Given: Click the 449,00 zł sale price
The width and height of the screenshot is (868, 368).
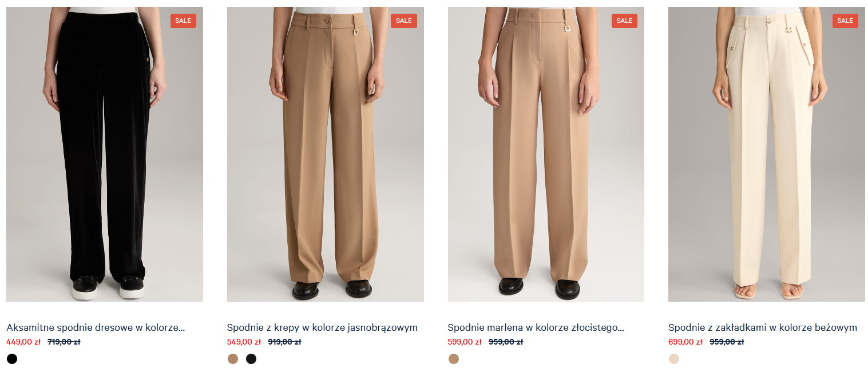Looking at the screenshot, I should [23, 342].
